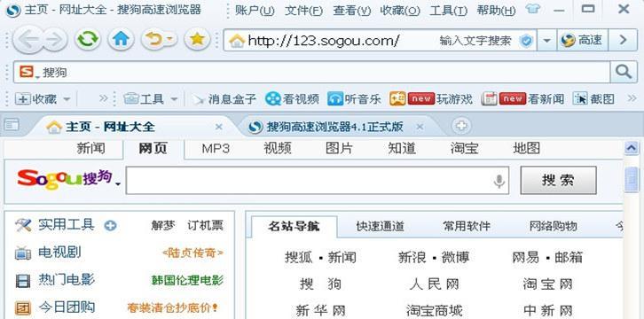
Task: Open 听音乐 music shortcut
Action: (355, 99)
